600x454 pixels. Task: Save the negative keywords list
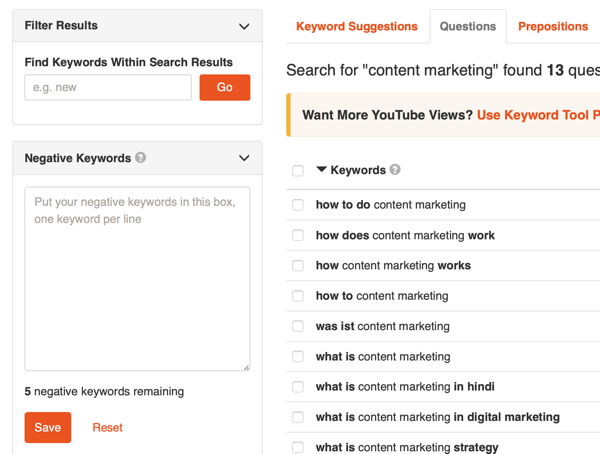point(48,427)
